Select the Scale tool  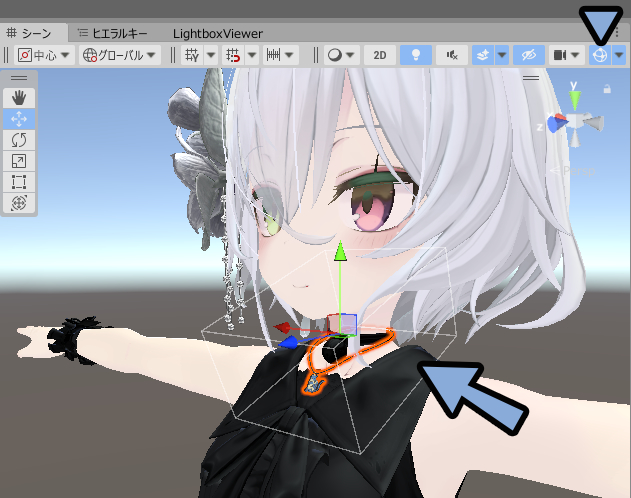19,161
